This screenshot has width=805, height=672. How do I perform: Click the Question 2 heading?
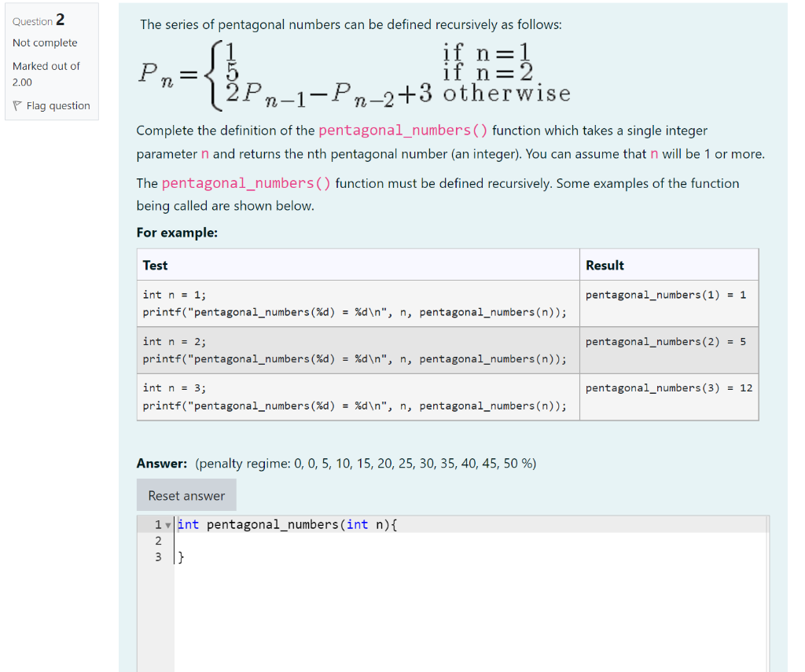point(39,20)
